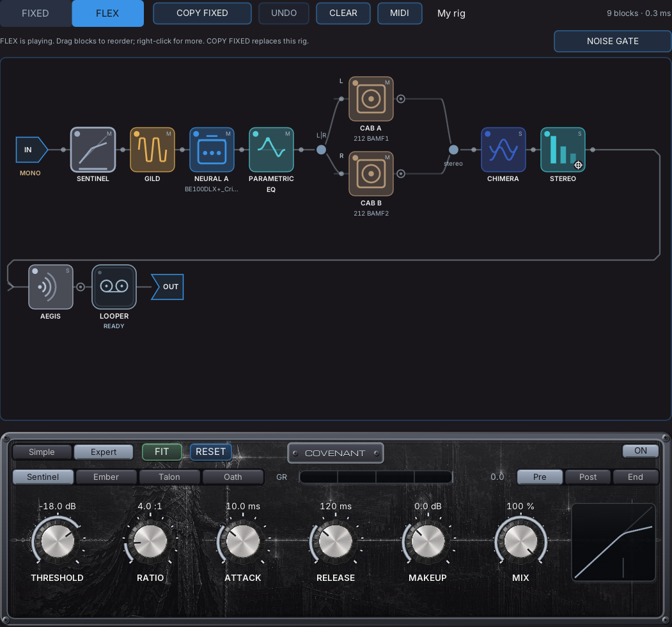Toggle Aegis block bypass dot
Viewport: 672px width, 627px height.
35,271
